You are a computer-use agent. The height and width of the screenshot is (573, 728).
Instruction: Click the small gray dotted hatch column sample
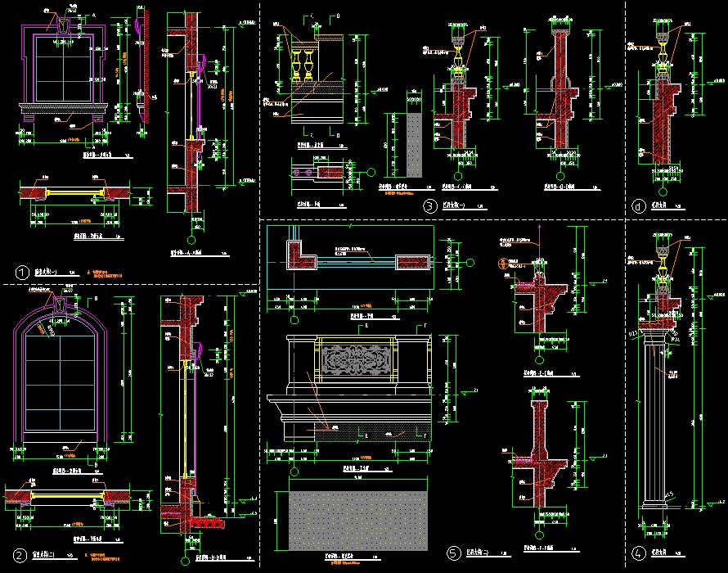click(413, 144)
